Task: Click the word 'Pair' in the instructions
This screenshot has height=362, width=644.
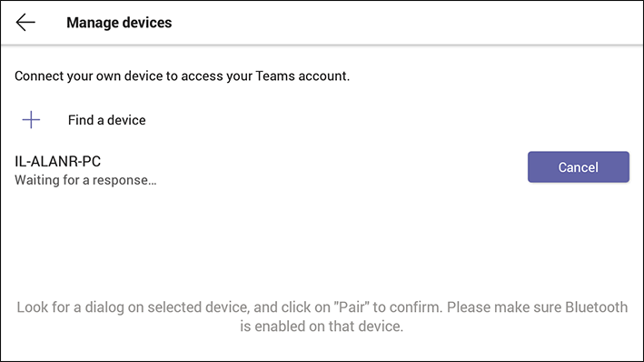Action: [352, 307]
